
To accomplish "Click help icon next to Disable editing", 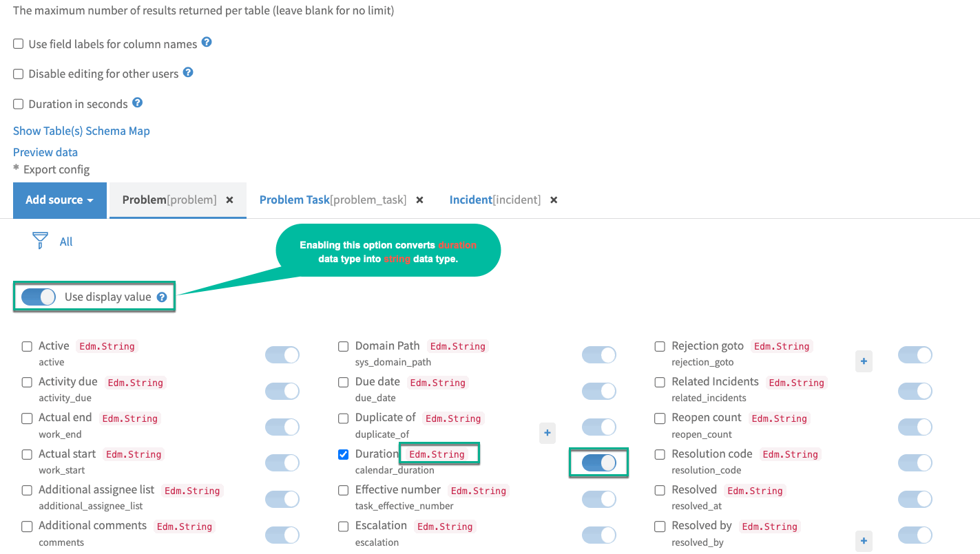I will (x=188, y=72).
